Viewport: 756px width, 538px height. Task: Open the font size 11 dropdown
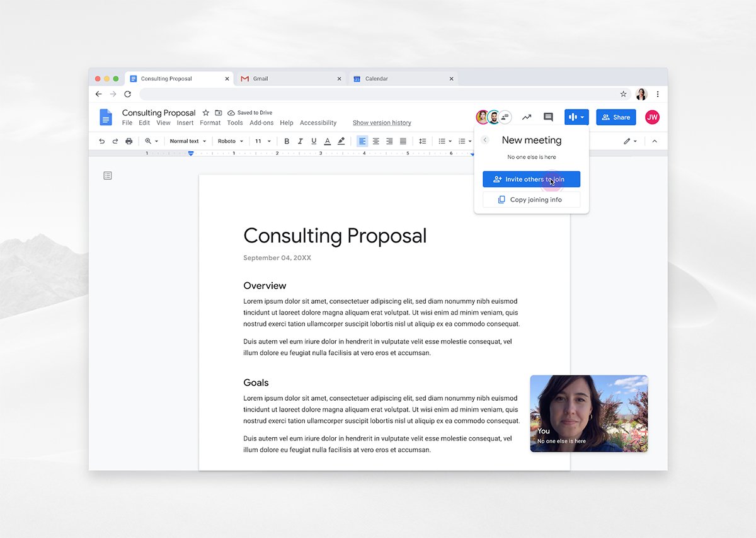pos(263,141)
